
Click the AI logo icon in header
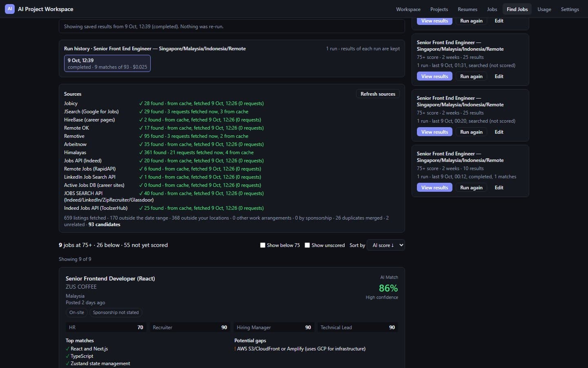[x=10, y=9]
